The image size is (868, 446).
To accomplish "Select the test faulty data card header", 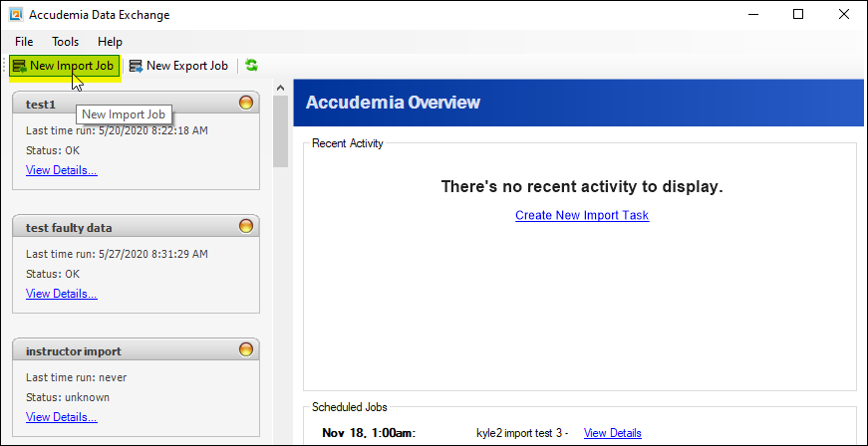I will [136, 227].
